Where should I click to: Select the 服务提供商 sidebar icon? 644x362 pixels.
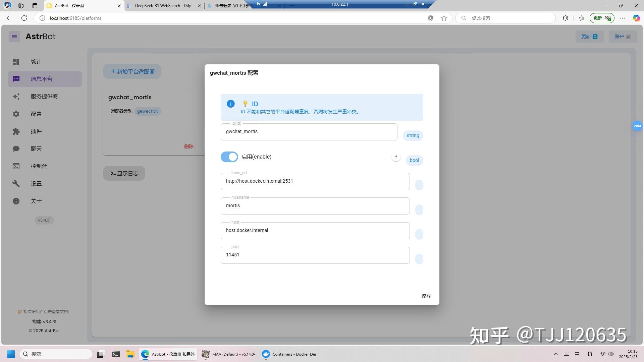16,97
